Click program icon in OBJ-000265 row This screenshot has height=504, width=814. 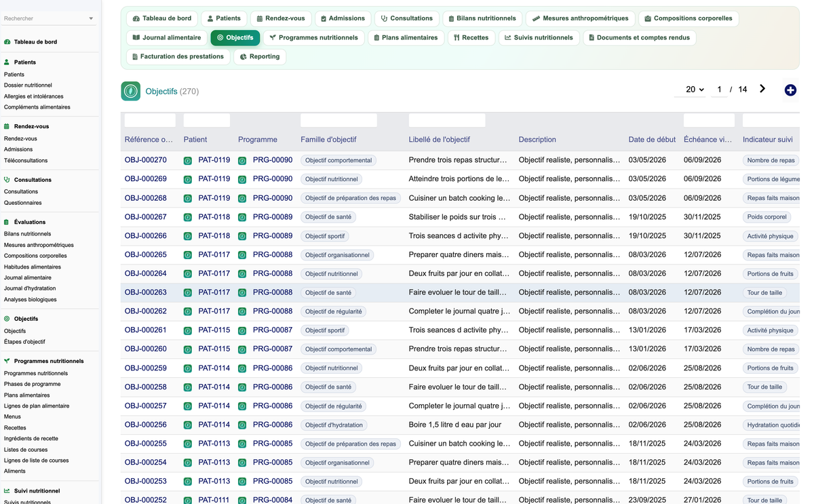242,255
